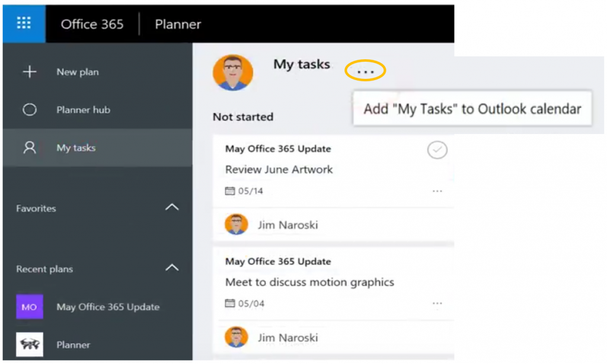This screenshot has width=607, height=364.
Task: Open the Planner recent plan
Action: click(73, 344)
